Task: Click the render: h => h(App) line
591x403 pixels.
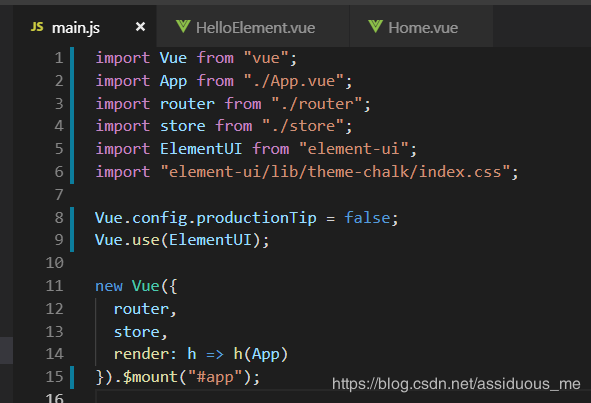Action: [x=201, y=354]
